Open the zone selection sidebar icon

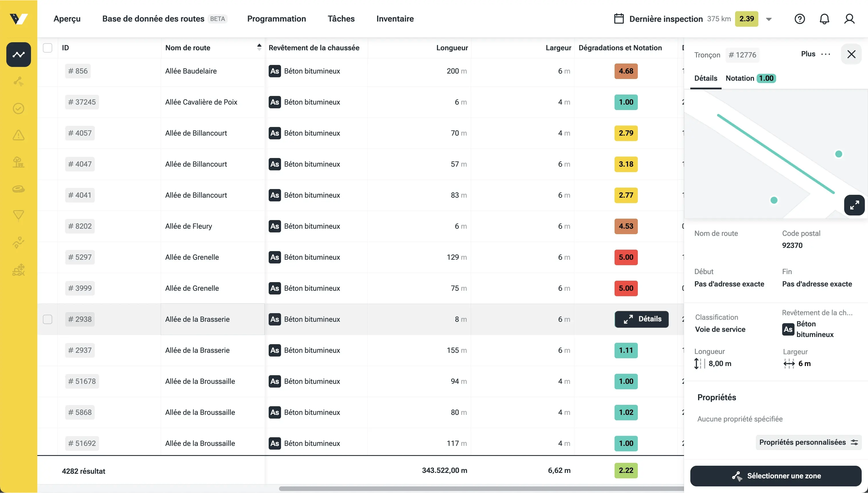pos(19,82)
